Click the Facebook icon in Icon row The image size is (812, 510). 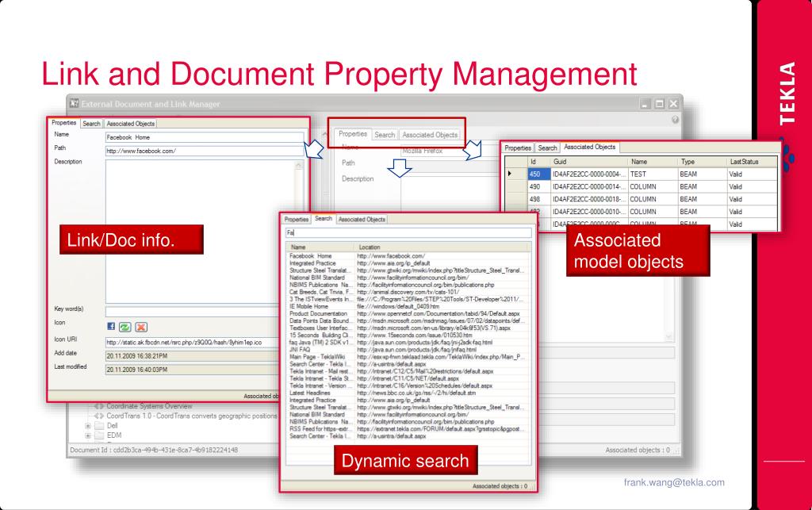(x=111, y=326)
